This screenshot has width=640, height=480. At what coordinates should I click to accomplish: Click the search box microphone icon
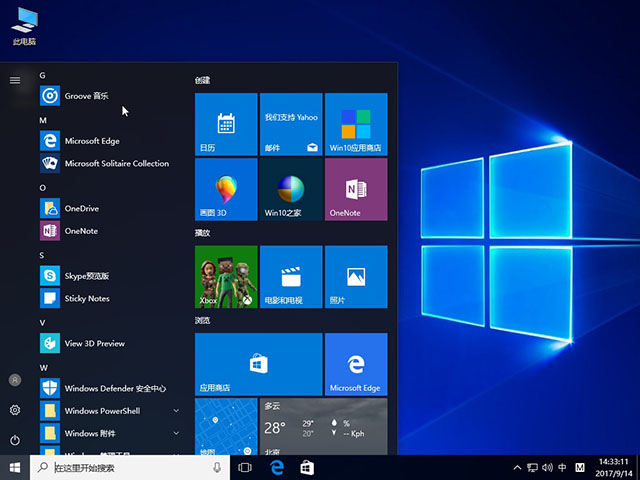pos(217,467)
